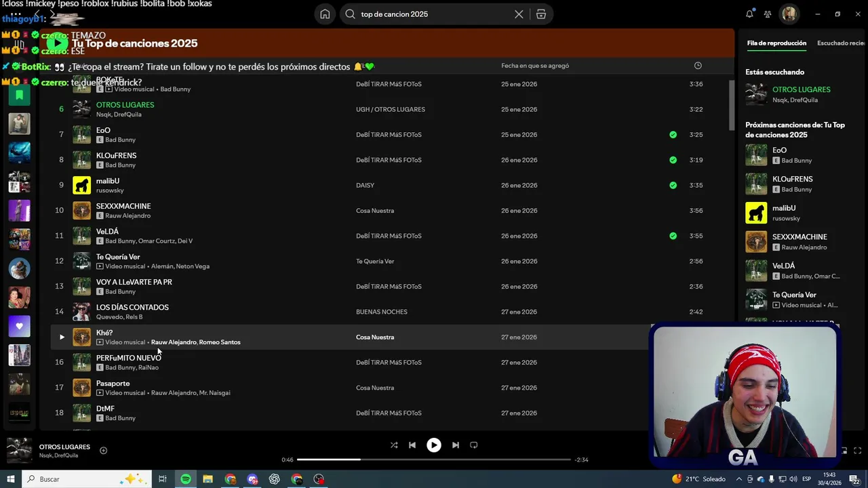Open BUENAS NOCHES album link
Viewport: 868px width, 488px height.
tap(382, 312)
